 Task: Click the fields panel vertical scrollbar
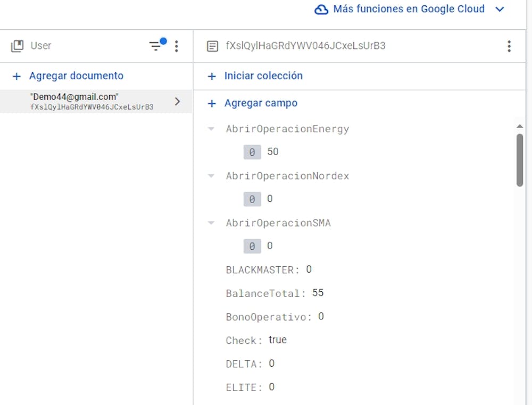coord(520,159)
